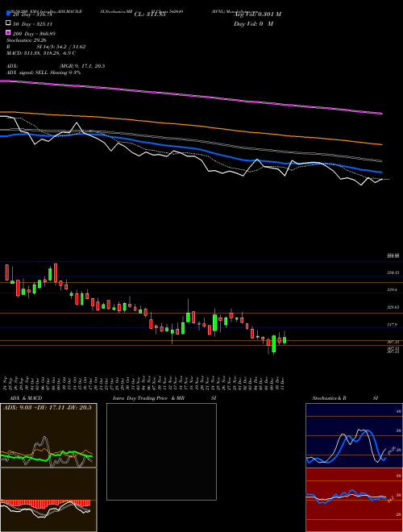This screenshot has width=403, height=532.
Task: Click the 350.15 price axis label
Action: click(x=393, y=272)
